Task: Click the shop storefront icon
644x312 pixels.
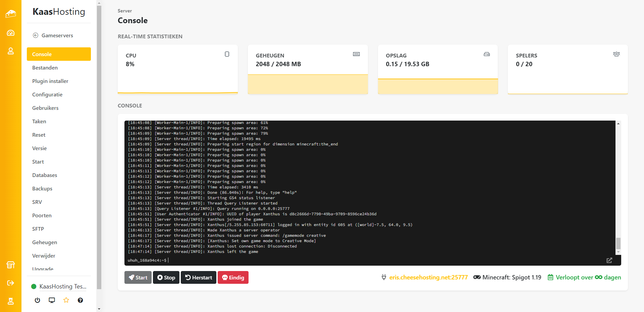Action: coord(11,265)
